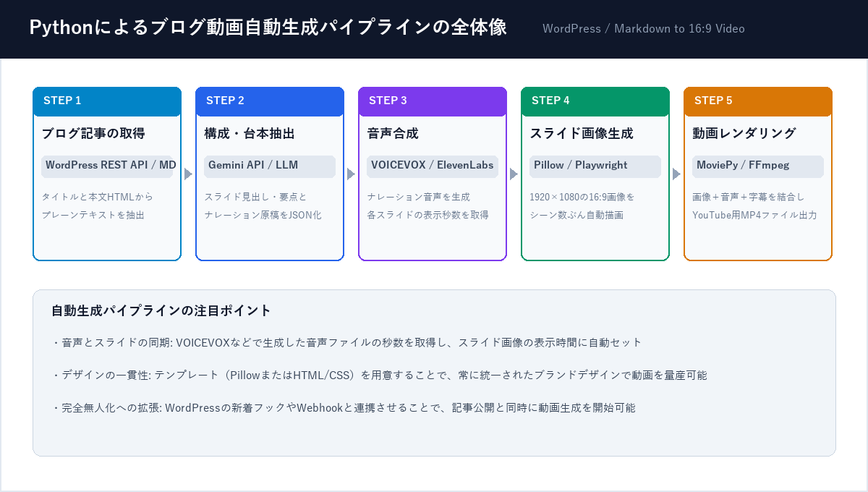The height and width of the screenshot is (492, 868).
Task: Click the heading 'スライド画像生成'
Action: pyautogui.click(x=582, y=134)
